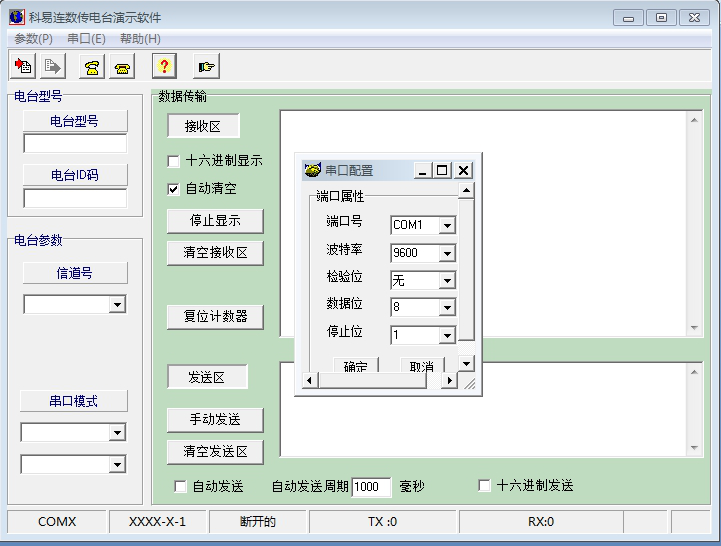Click the pointing hand toolbar icon

click(x=206, y=67)
